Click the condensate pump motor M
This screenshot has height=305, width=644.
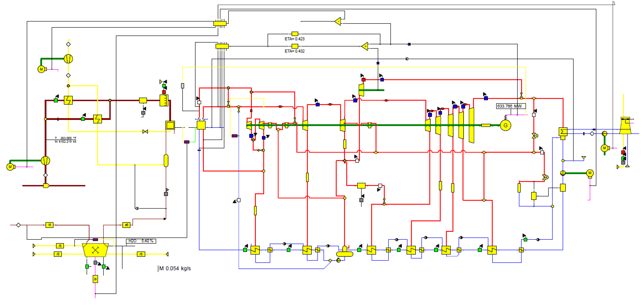590,173
